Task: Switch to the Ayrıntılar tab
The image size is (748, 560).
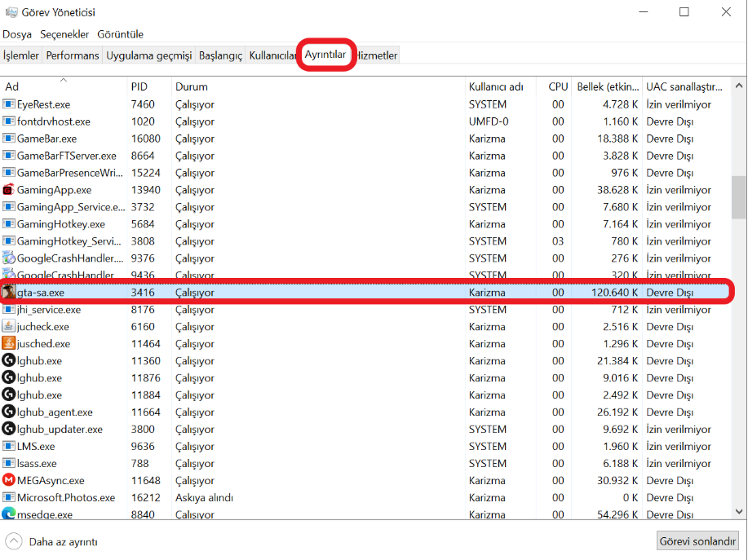Action: pyautogui.click(x=325, y=55)
